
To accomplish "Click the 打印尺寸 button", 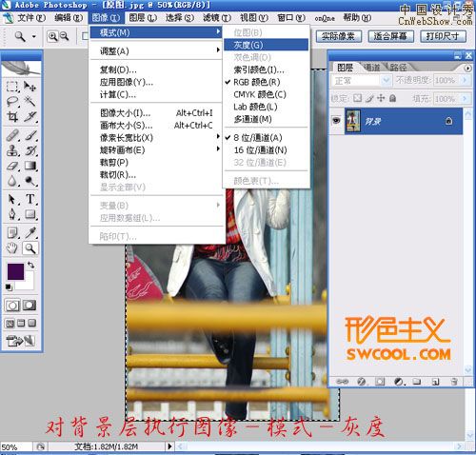I will [443, 36].
